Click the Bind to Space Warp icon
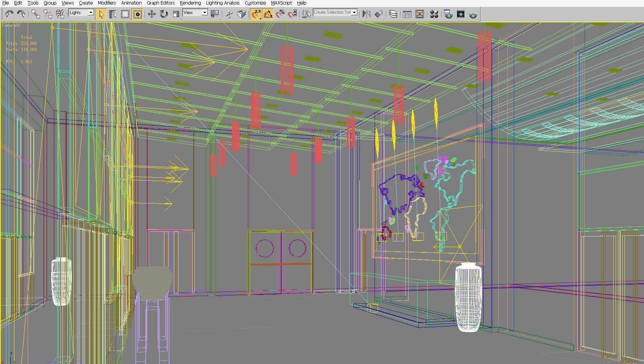Viewport: 644px width, 364px height. tap(60, 14)
